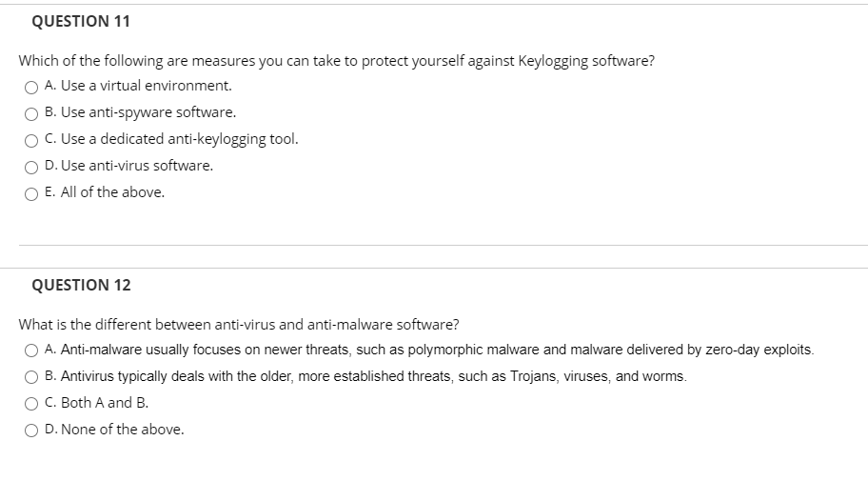
Task: Select radio B about Antivirus older threats
Action: click(31, 377)
